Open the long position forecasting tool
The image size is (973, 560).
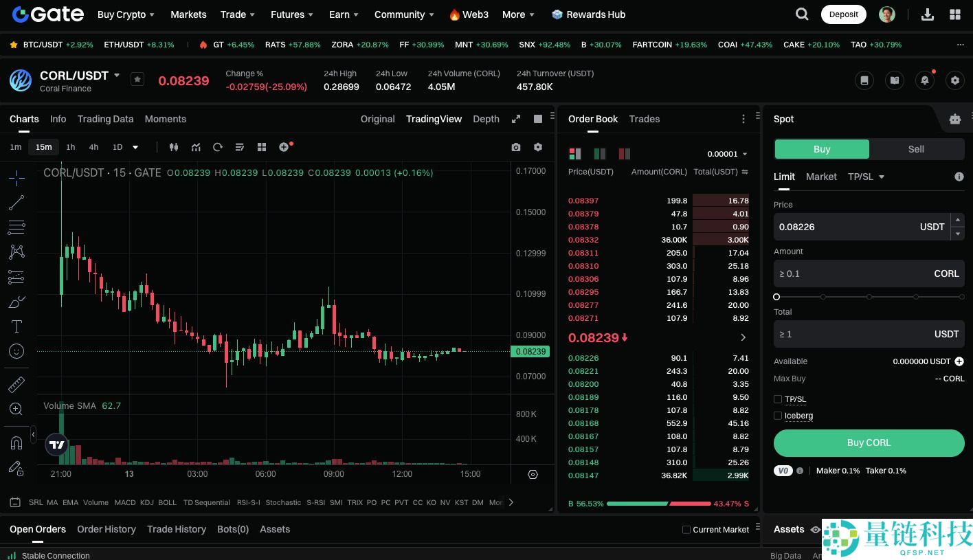tap(16, 277)
